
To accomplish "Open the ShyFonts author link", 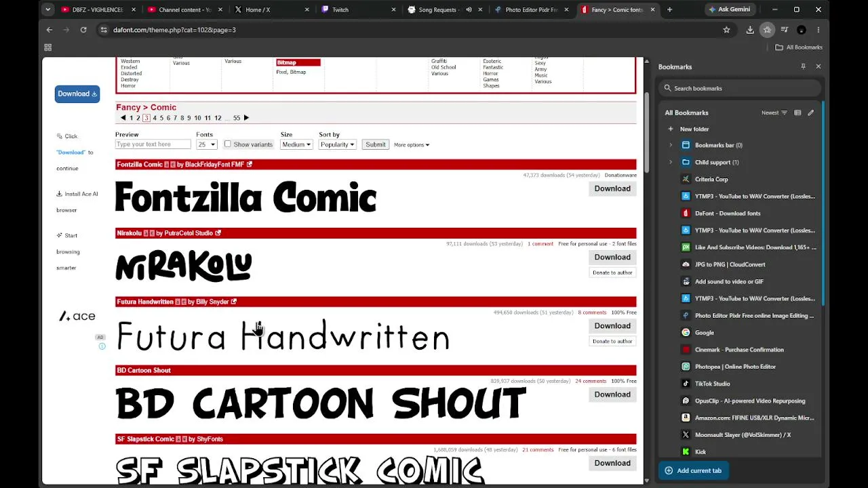I will point(210,439).
